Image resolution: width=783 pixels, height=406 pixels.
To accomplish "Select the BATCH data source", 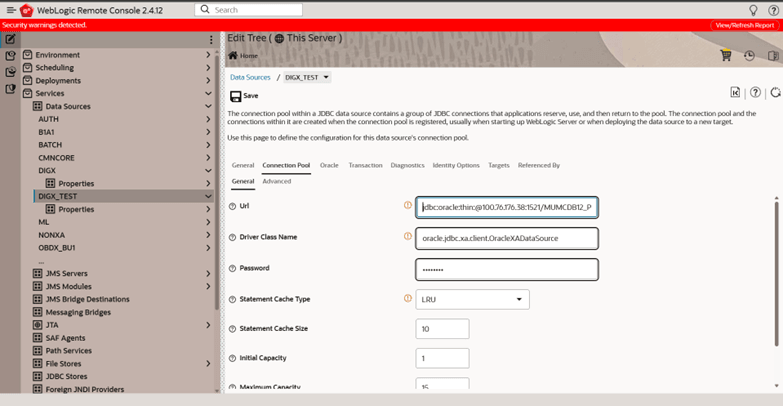I will click(50, 145).
